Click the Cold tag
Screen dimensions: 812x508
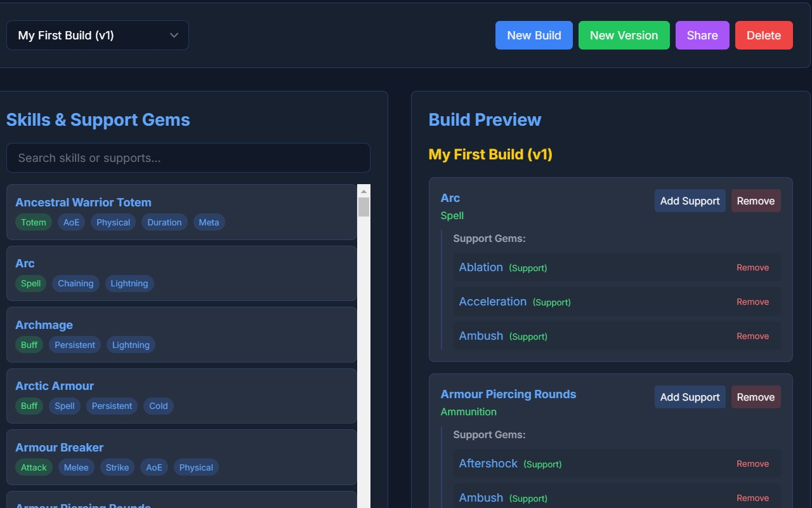159,406
